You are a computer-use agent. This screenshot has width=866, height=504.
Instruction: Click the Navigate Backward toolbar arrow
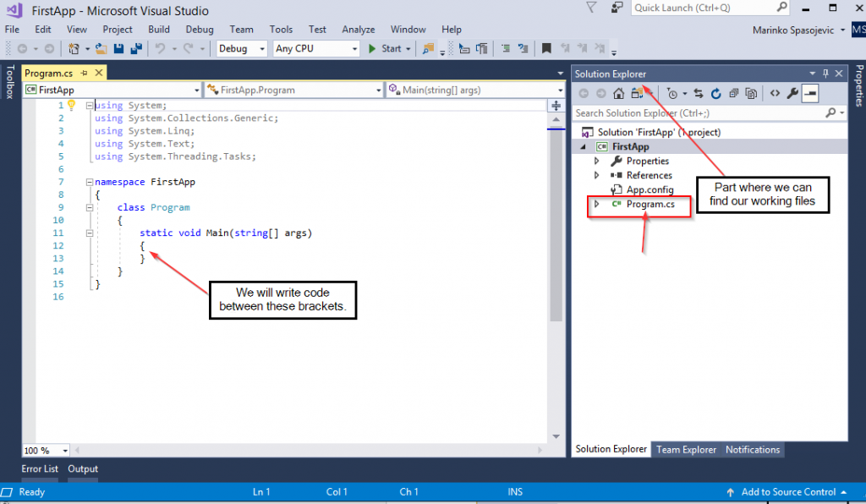point(22,48)
